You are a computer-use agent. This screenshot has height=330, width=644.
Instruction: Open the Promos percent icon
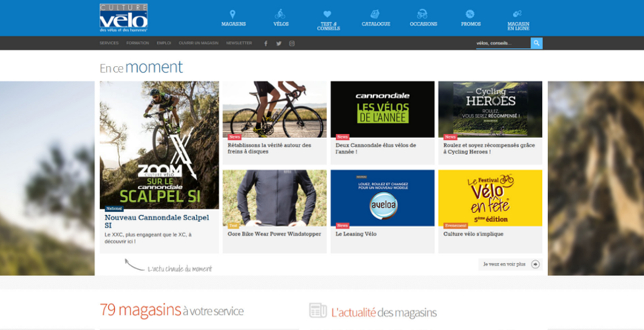coord(470,14)
